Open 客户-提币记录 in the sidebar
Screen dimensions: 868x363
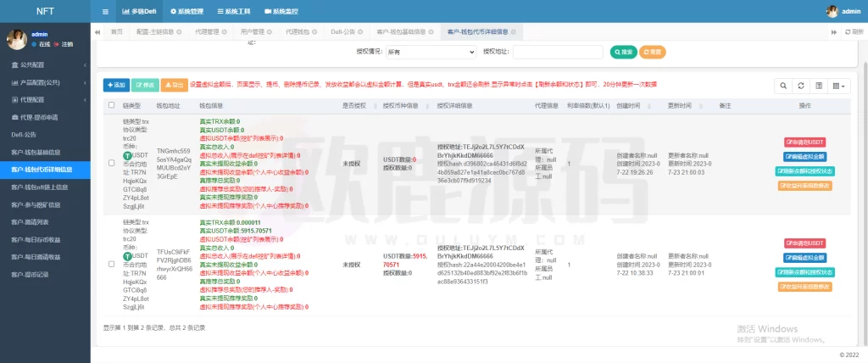[45, 275]
